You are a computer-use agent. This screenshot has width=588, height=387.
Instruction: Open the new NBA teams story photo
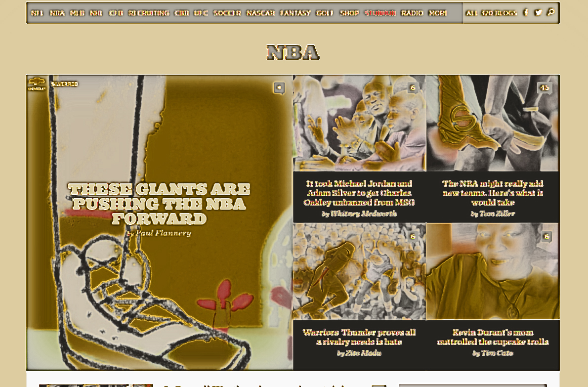click(x=493, y=123)
